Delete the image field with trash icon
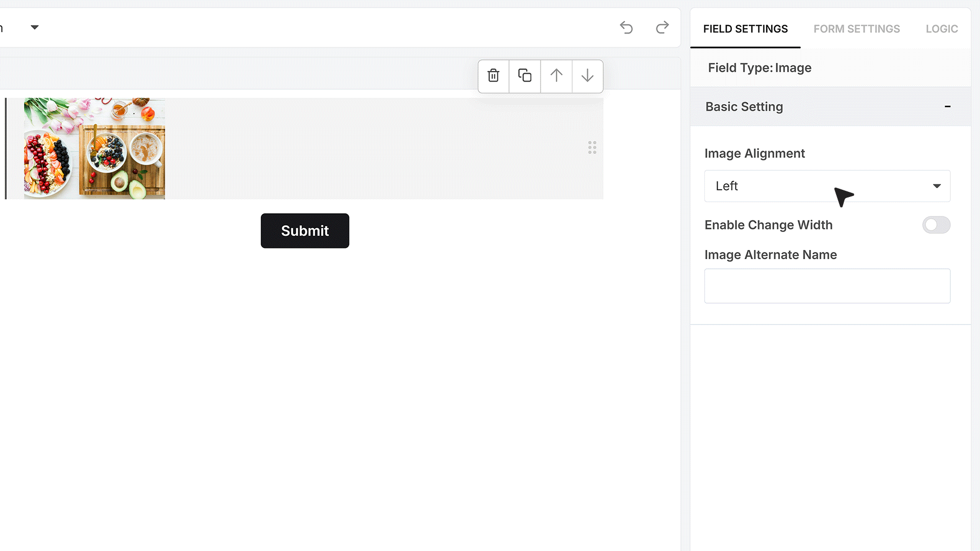 tap(494, 76)
